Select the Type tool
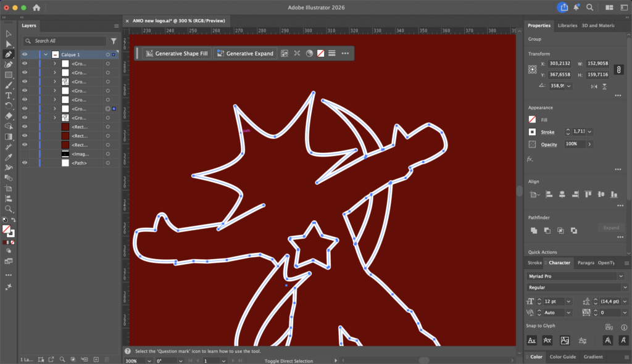This screenshot has height=364, width=632. coord(9,96)
